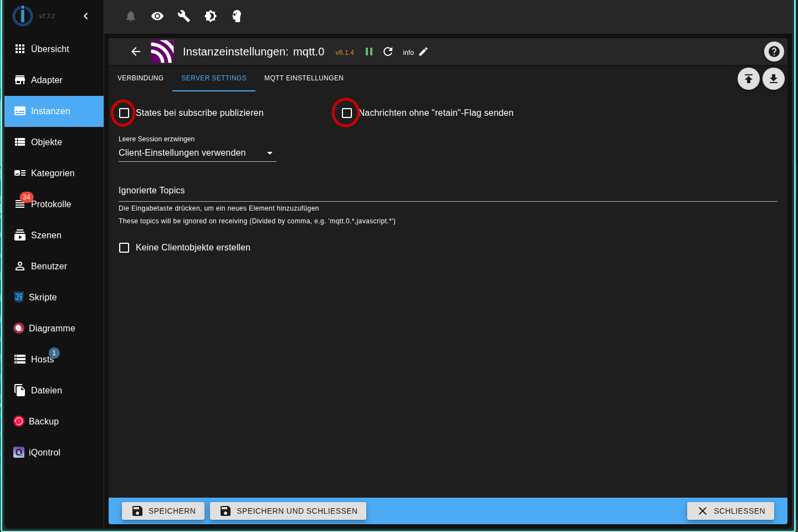This screenshot has width=798, height=532.
Task: Collapse the sidebar with chevron
Action: click(86, 16)
